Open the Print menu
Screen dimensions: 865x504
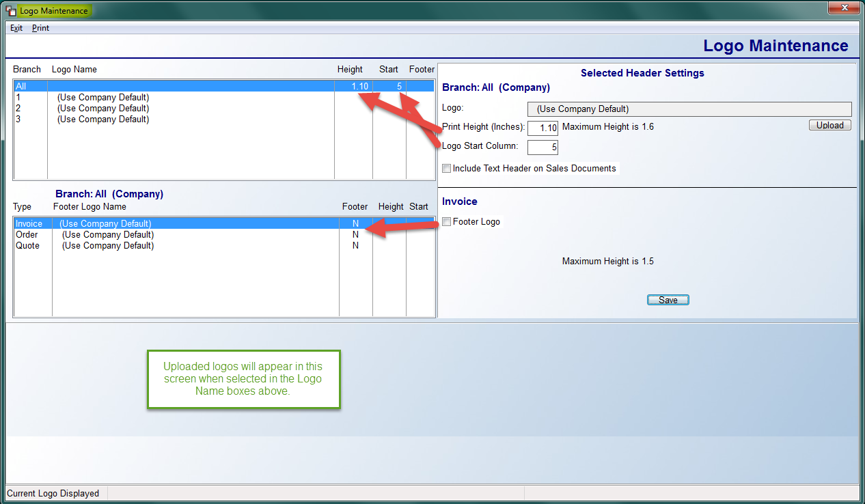(40, 28)
